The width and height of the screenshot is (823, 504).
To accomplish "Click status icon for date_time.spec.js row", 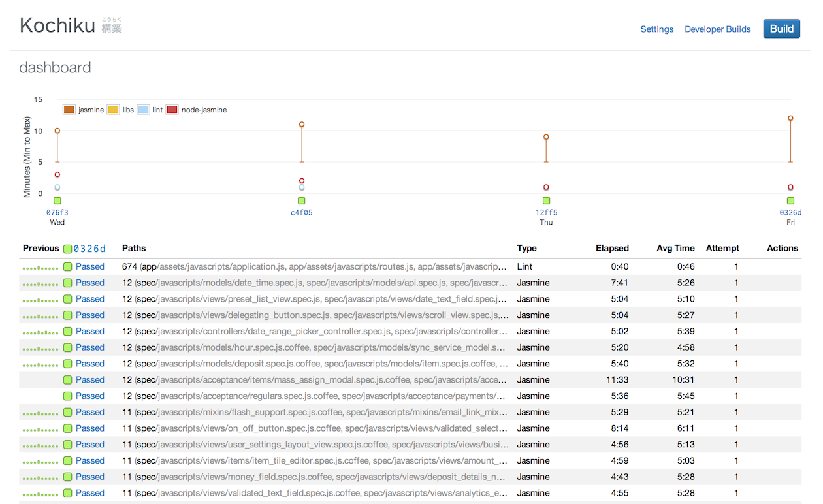I will click(x=67, y=283).
